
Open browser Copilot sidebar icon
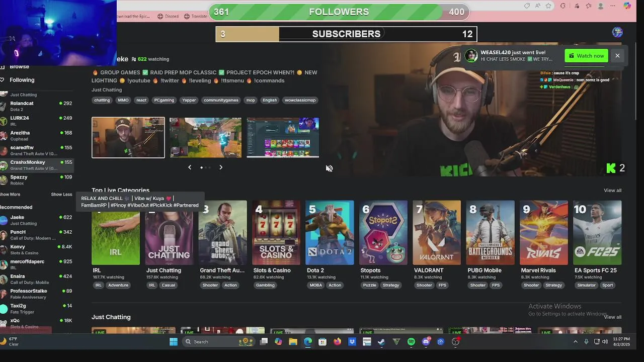pyautogui.click(x=627, y=6)
